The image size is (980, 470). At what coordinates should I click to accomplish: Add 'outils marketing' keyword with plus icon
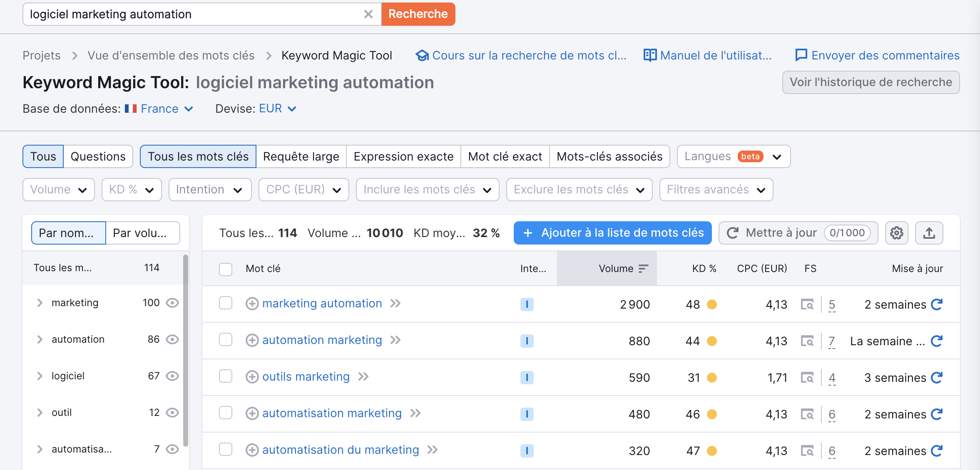tap(252, 377)
